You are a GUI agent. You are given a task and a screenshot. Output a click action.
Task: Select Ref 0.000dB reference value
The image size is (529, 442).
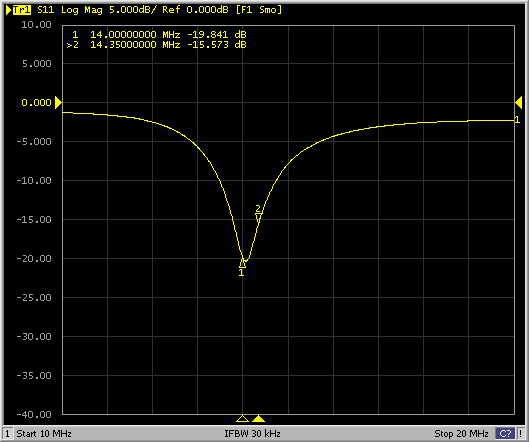point(195,10)
